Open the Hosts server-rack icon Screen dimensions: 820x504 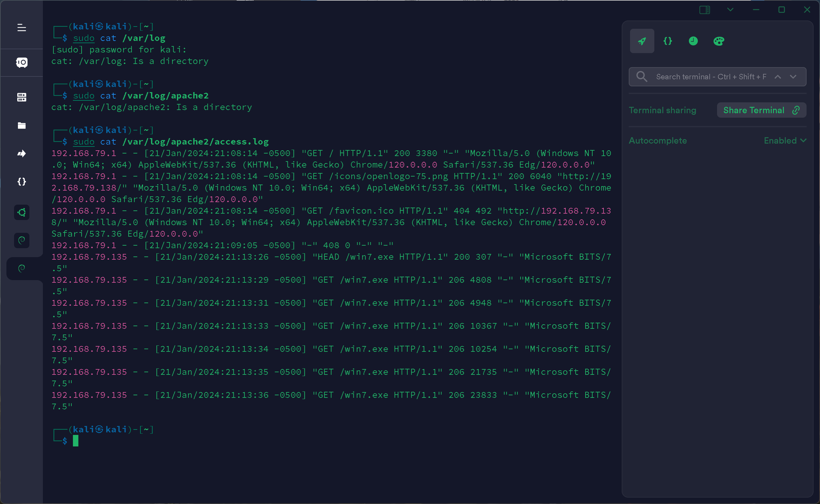22,97
